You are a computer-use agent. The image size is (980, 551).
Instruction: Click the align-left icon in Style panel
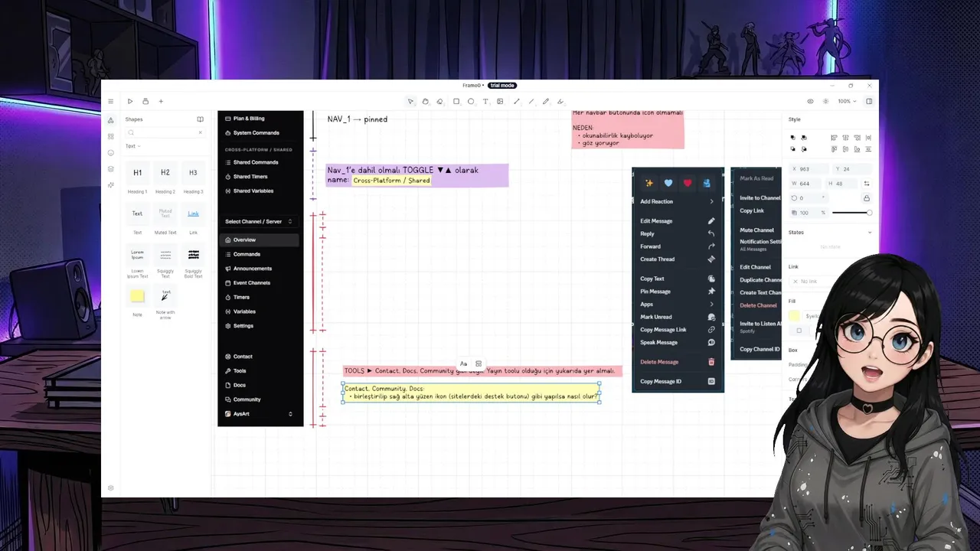click(834, 138)
